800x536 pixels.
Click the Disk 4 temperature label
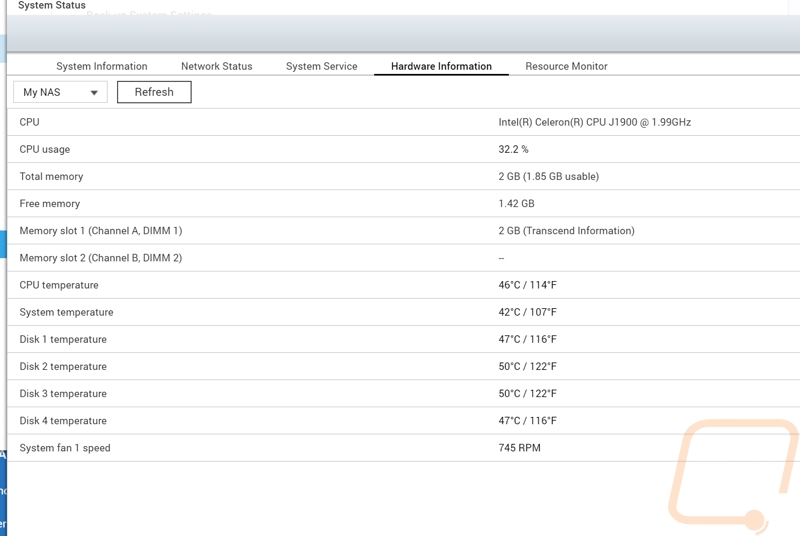[63, 421]
